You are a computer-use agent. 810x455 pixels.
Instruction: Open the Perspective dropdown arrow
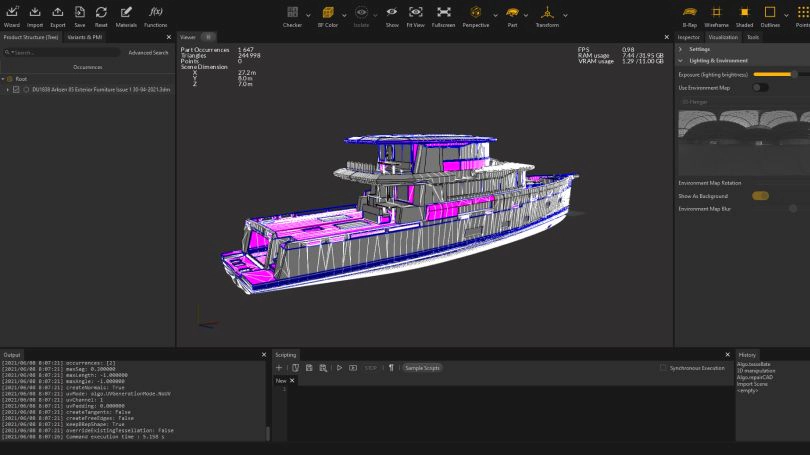click(496, 15)
